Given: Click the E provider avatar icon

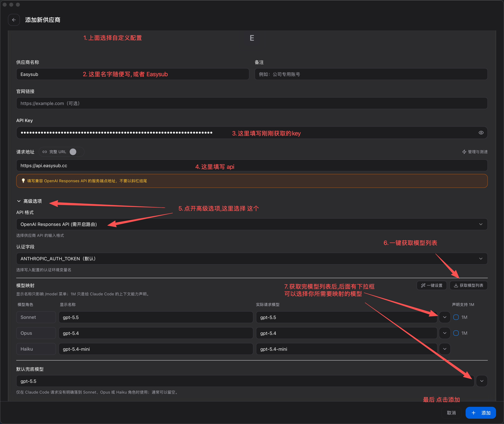Looking at the screenshot, I should pyautogui.click(x=252, y=38).
